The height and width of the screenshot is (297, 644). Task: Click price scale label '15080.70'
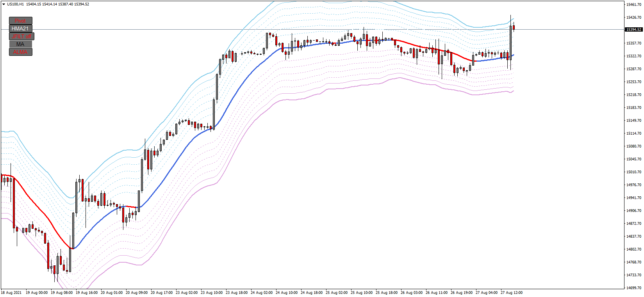(634, 146)
